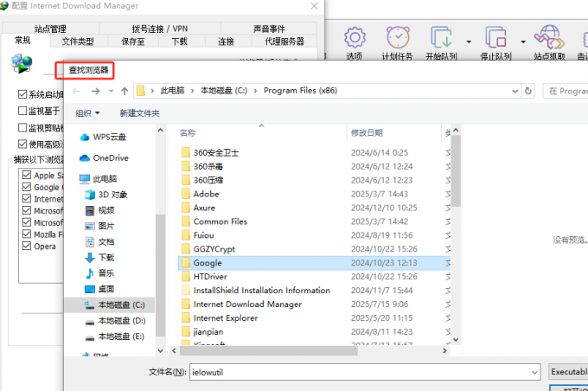Open the 组织 menu
Viewport: 588px width, 391px height.
pyautogui.click(x=87, y=113)
